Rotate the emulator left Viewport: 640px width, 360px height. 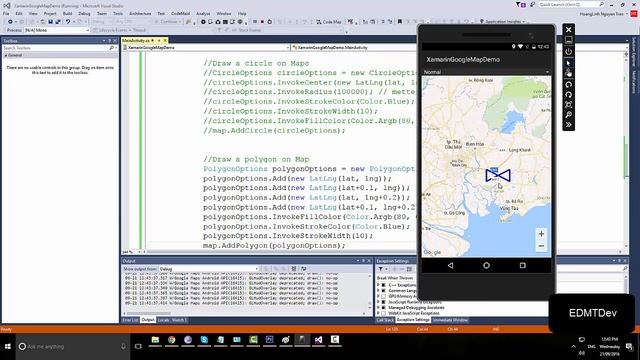pyautogui.click(x=568, y=84)
